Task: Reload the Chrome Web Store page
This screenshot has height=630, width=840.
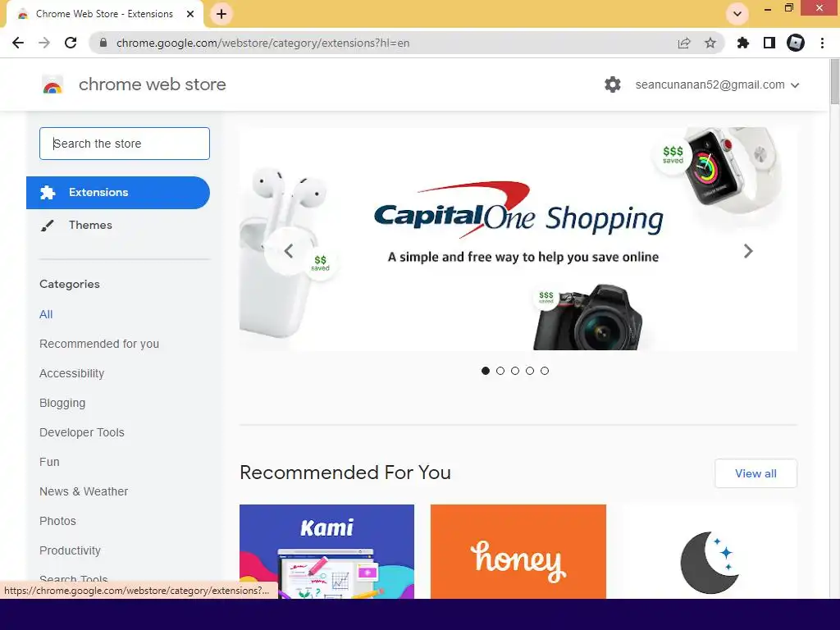Action: (71, 43)
